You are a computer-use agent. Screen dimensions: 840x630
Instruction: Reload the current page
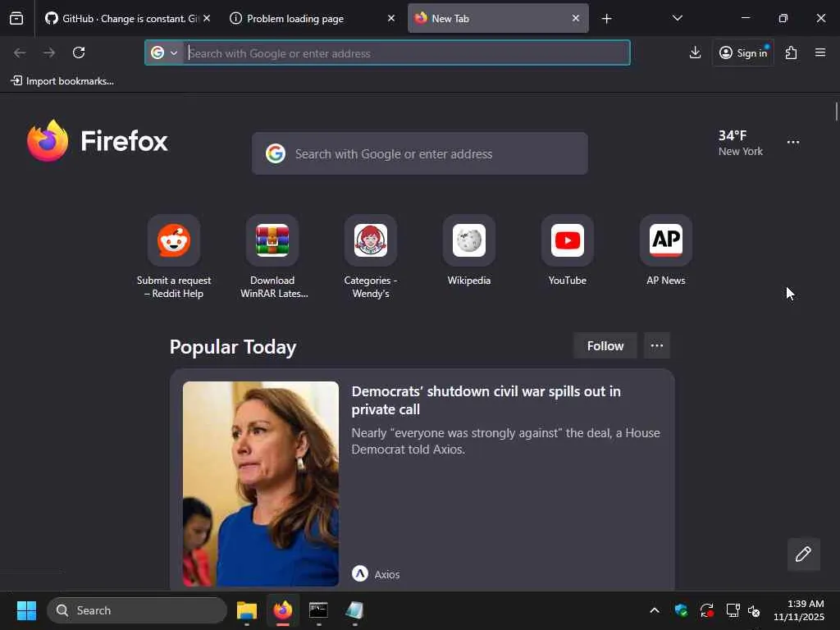(x=79, y=52)
